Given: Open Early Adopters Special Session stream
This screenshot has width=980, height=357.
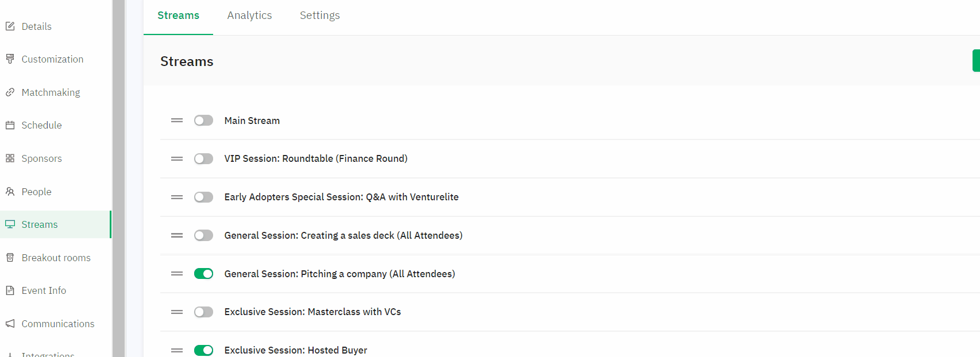Looking at the screenshot, I should point(341,197).
